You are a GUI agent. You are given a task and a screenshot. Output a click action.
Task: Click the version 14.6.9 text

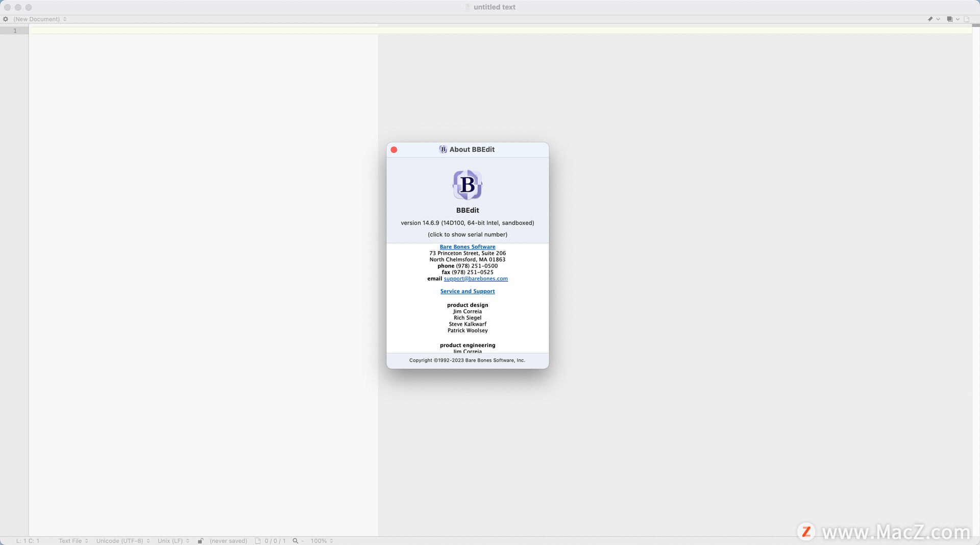click(x=468, y=223)
